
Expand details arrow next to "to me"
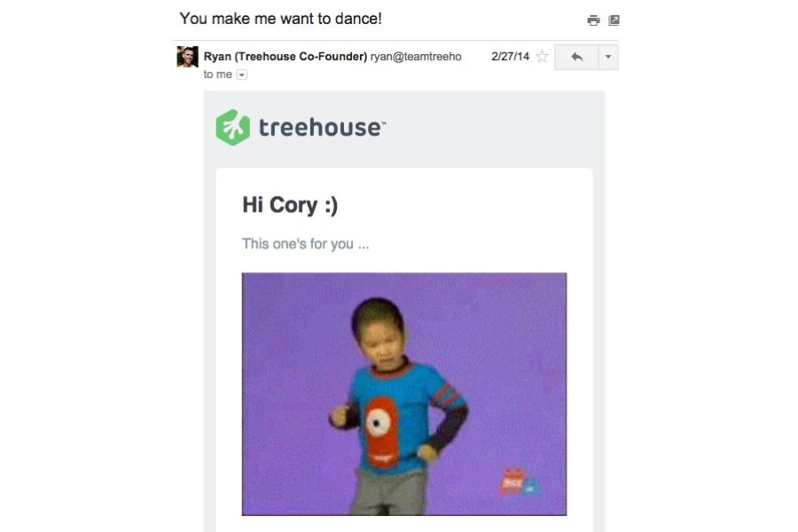(242, 74)
